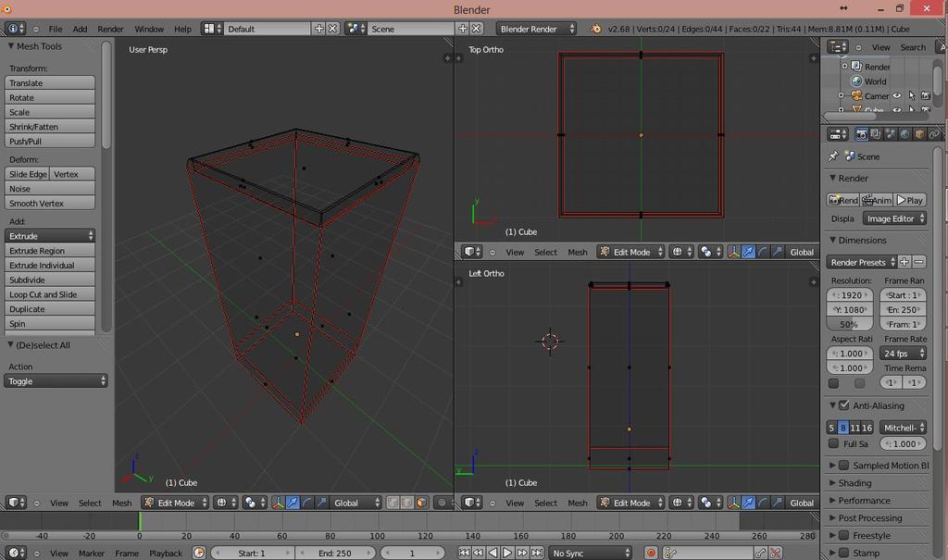Click the scene browse icon beside Scene field
The image size is (948, 560).
354,29
